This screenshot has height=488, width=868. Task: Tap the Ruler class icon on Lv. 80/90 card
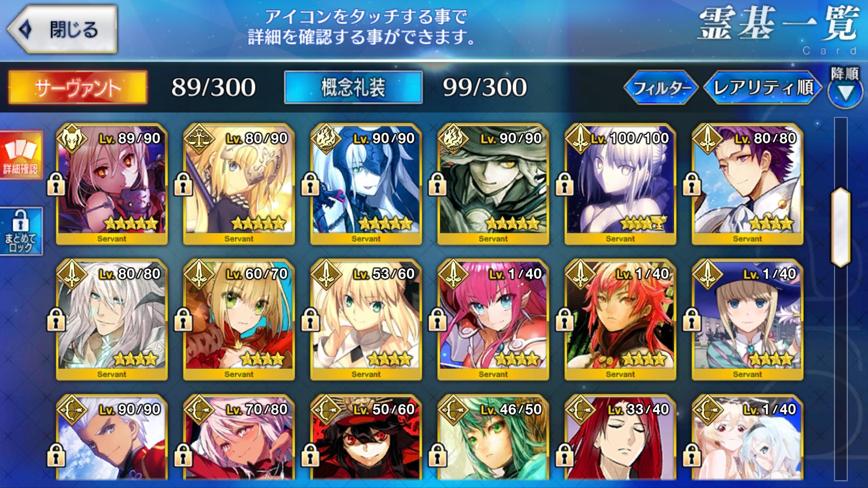(x=199, y=139)
